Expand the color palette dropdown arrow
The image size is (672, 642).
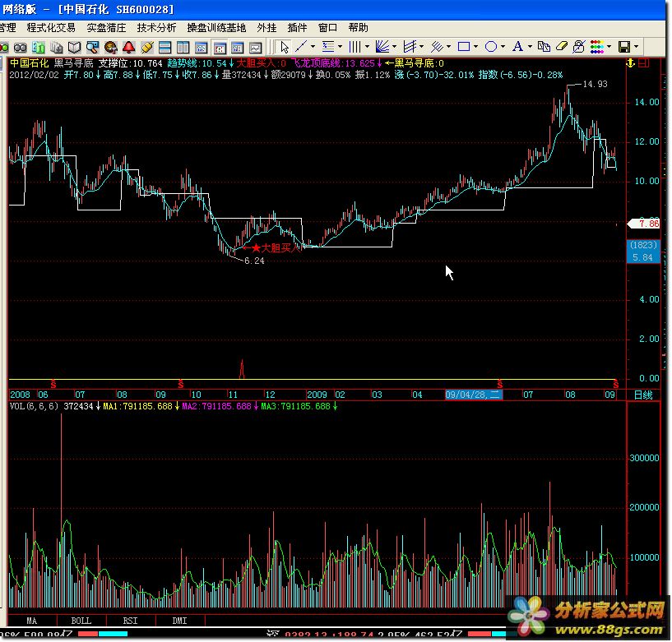[x=609, y=47]
